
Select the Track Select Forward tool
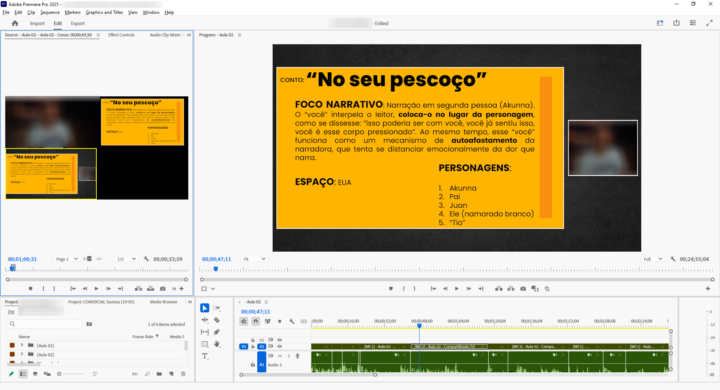click(x=217, y=308)
